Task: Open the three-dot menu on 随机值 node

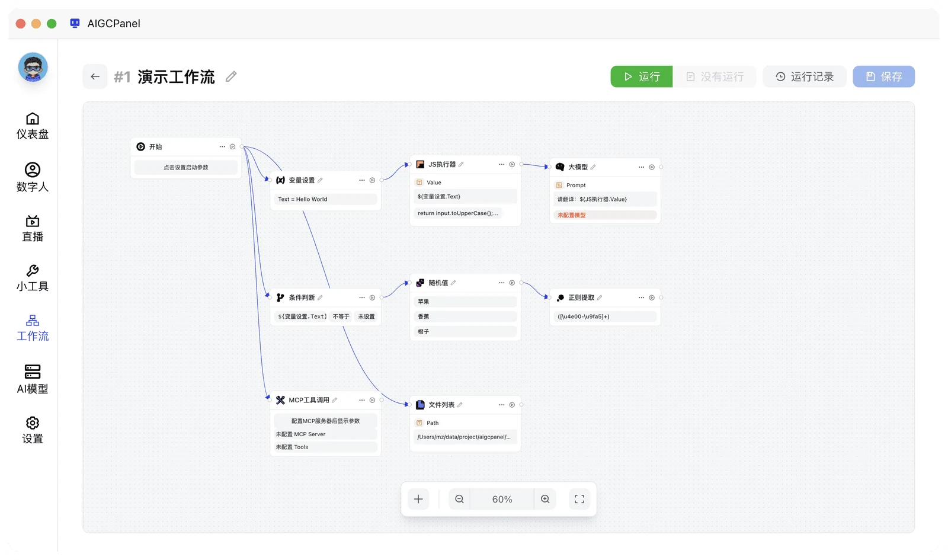Action: [x=501, y=283]
